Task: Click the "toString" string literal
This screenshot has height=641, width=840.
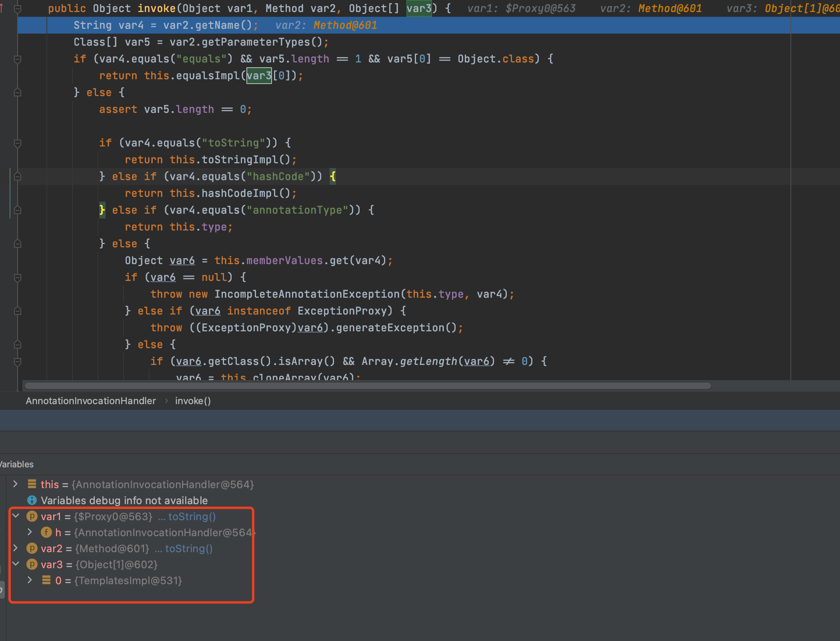Action: [x=234, y=143]
